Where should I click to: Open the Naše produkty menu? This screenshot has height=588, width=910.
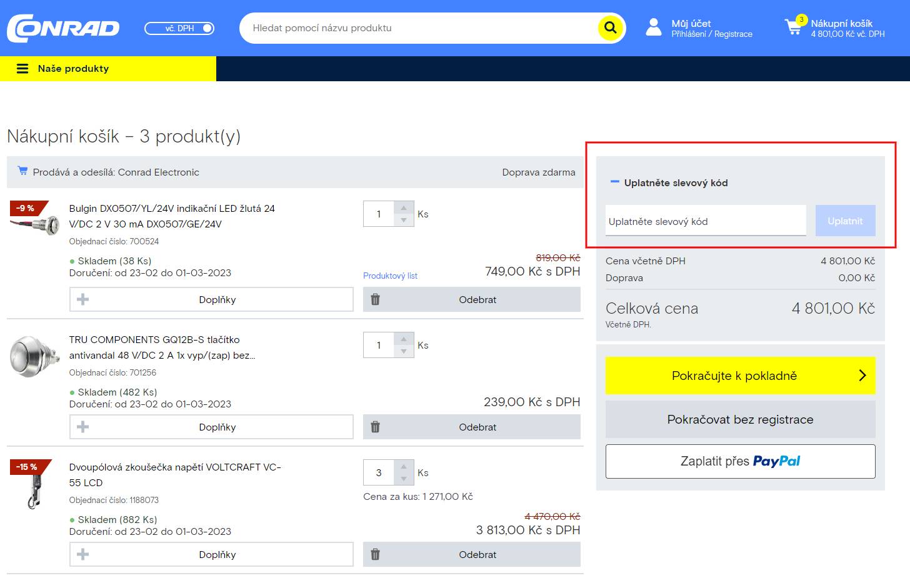(x=74, y=69)
